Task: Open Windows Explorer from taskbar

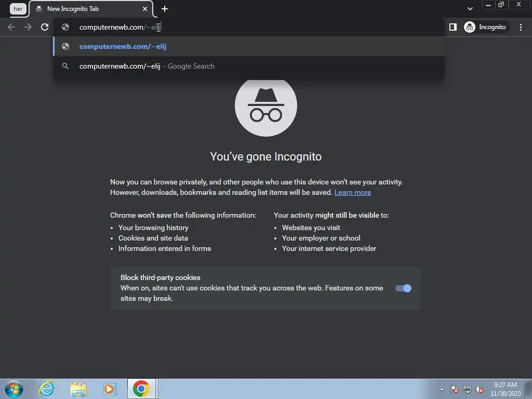Action: click(x=78, y=389)
